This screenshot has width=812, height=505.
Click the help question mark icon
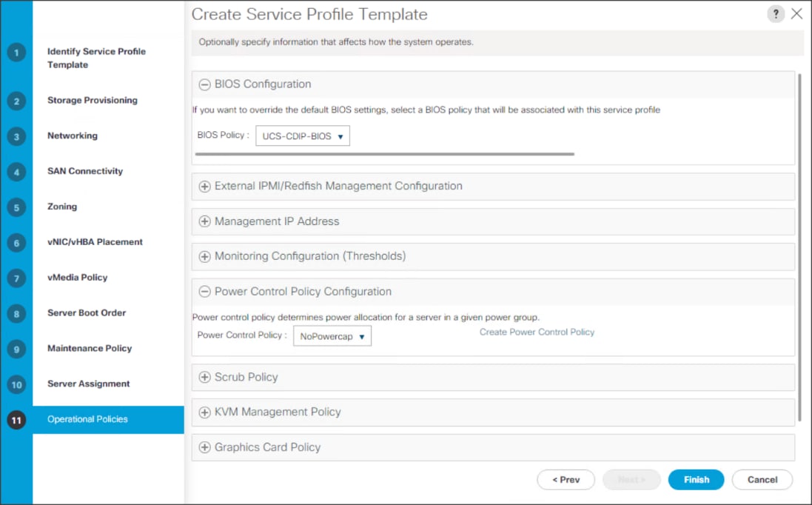(x=775, y=14)
